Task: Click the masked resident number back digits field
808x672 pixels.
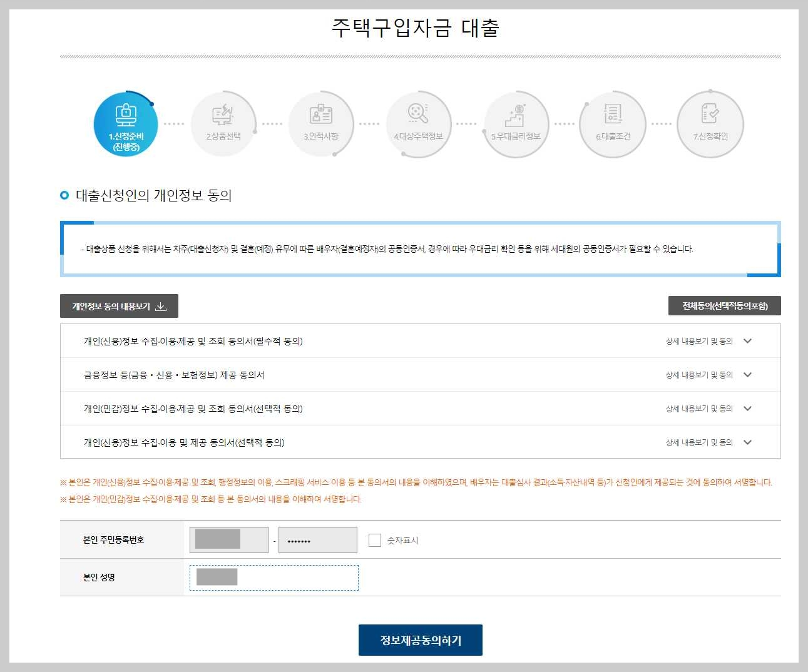Action: click(x=317, y=539)
